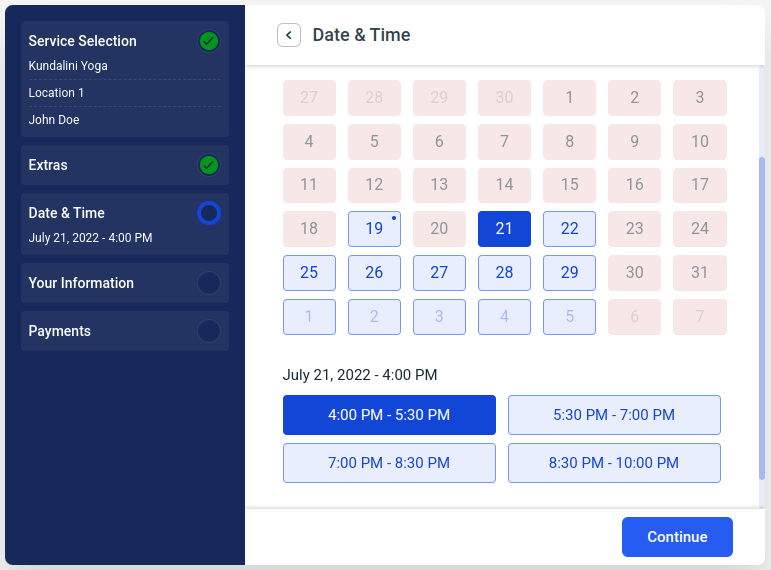
Task: Select the 4:00 PM - 5:30 PM time slot
Action: click(389, 415)
